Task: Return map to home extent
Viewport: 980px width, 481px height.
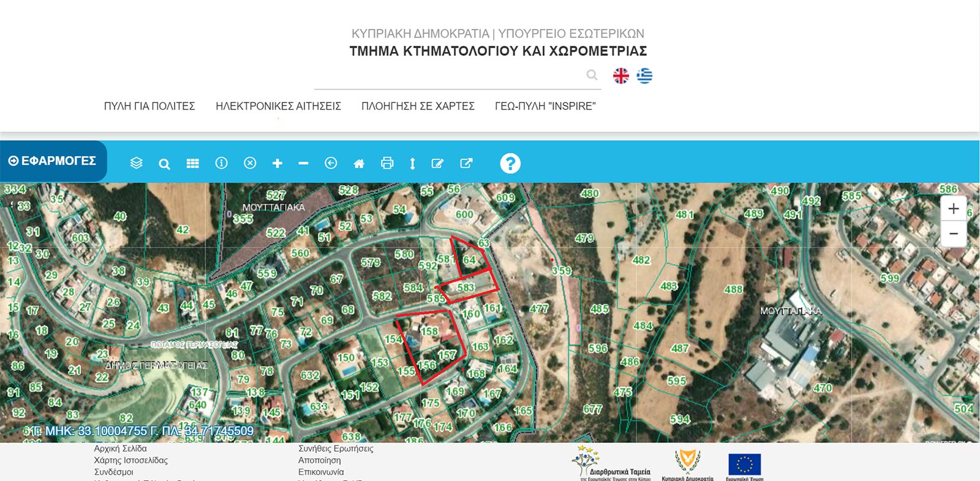Action: (x=359, y=164)
